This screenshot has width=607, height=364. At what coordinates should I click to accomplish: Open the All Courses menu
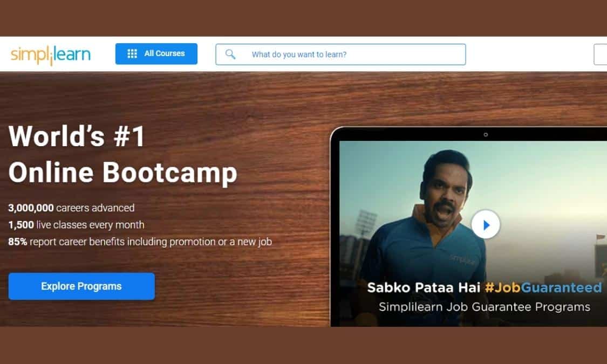coord(156,54)
